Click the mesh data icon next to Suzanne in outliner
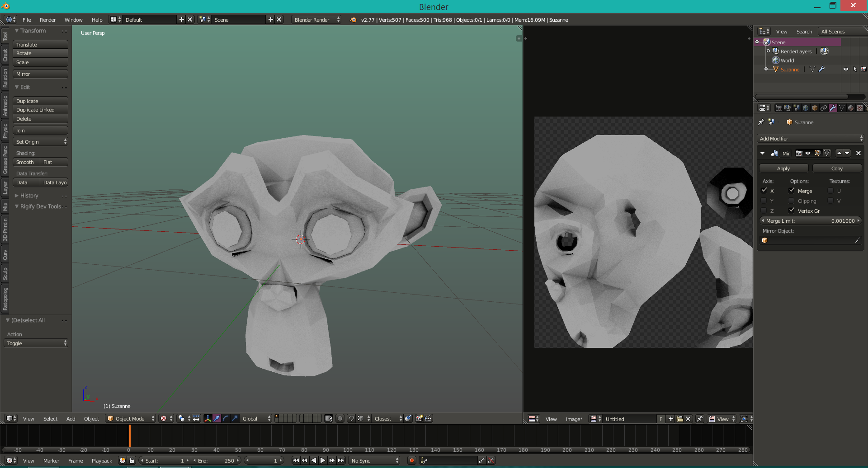 (812, 69)
